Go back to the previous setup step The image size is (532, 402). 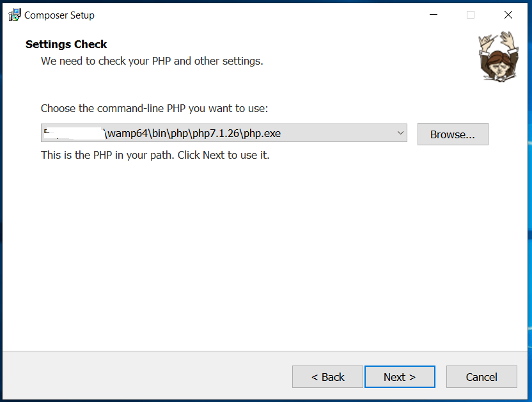pyautogui.click(x=327, y=376)
